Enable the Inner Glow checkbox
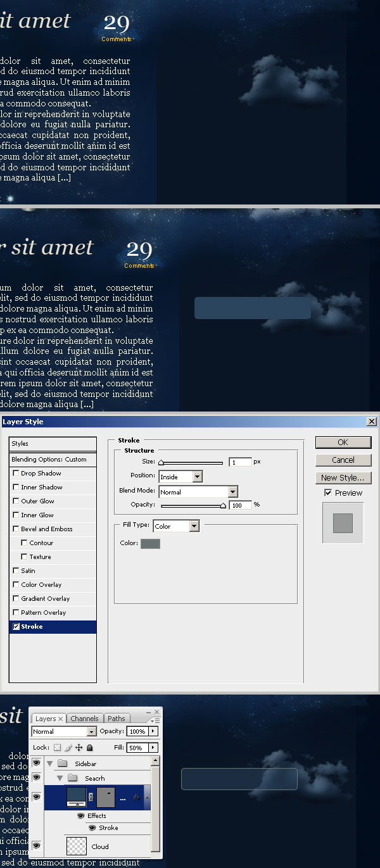380x868 pixels. [16, 515]
